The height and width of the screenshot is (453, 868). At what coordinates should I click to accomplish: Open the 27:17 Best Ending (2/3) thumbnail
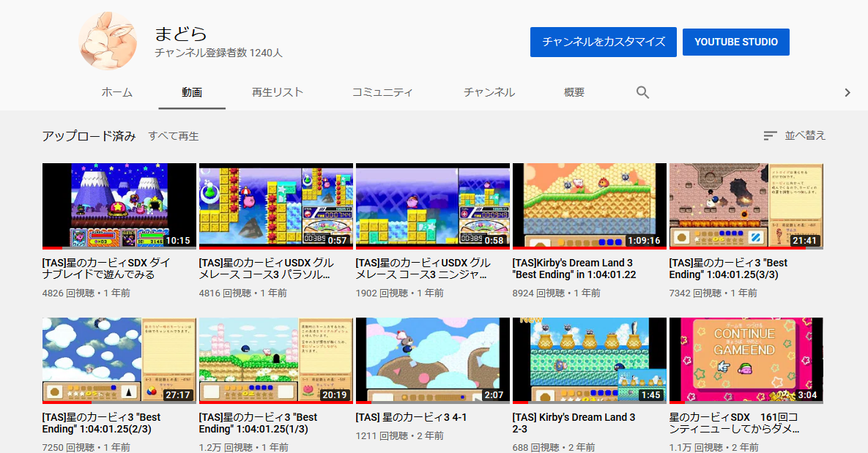click(x=119, y=360)
